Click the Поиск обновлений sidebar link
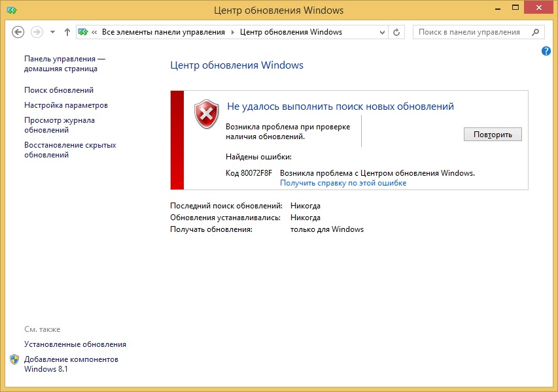 pos(59,90)
